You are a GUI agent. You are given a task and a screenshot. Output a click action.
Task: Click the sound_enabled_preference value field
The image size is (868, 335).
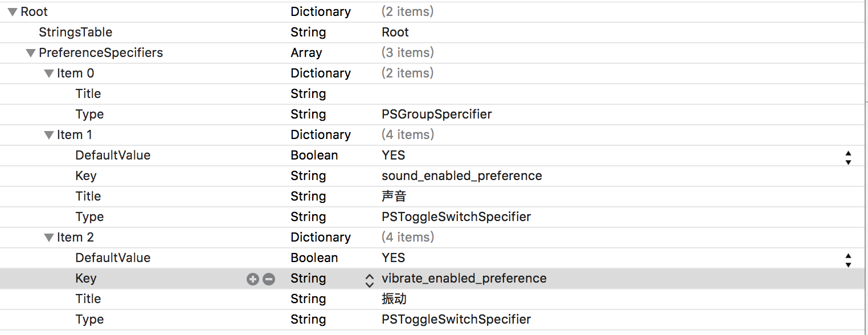[x=461, y=176]
